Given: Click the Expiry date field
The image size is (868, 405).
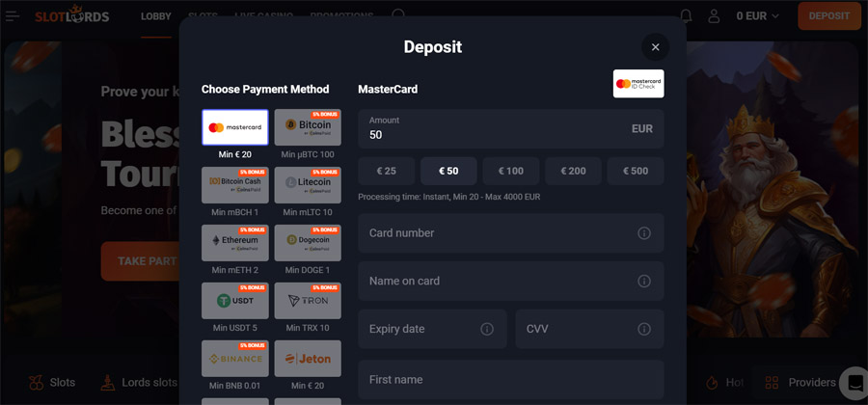Looking at the screenshot, I should tap(432, 329).
